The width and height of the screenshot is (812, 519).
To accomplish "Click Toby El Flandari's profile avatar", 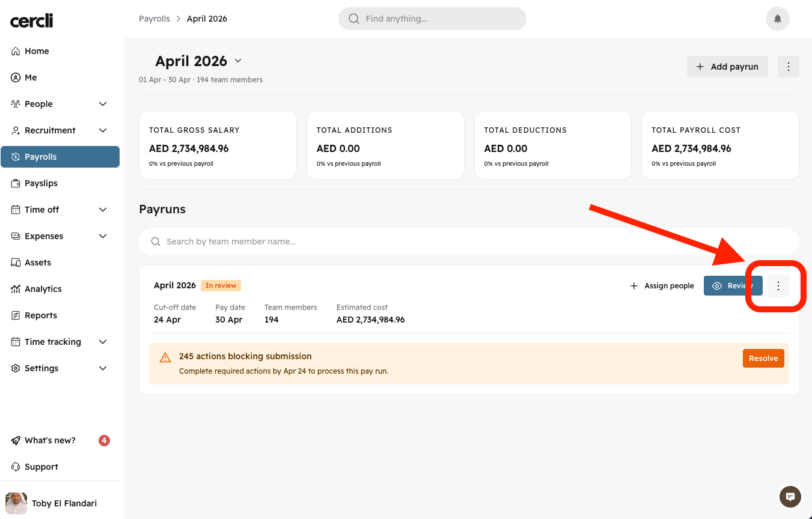I will click(x=16, y=503).
